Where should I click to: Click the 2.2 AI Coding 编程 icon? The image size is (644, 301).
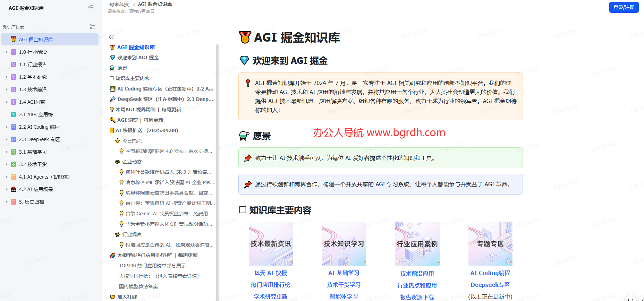(14, 127)
